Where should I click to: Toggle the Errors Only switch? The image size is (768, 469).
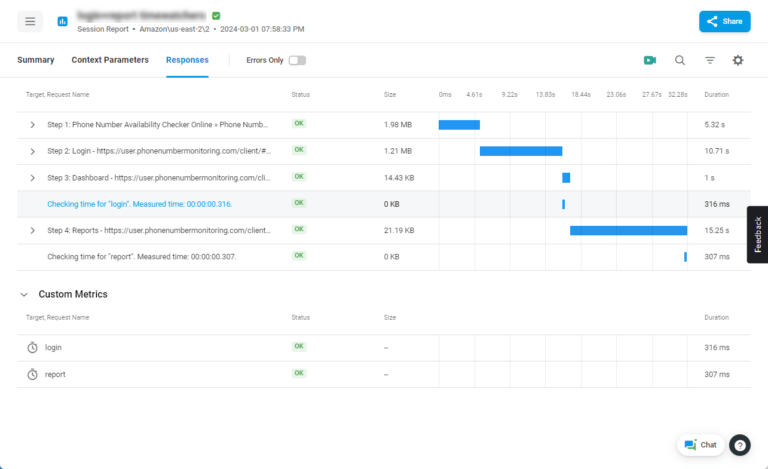point(297,60)
